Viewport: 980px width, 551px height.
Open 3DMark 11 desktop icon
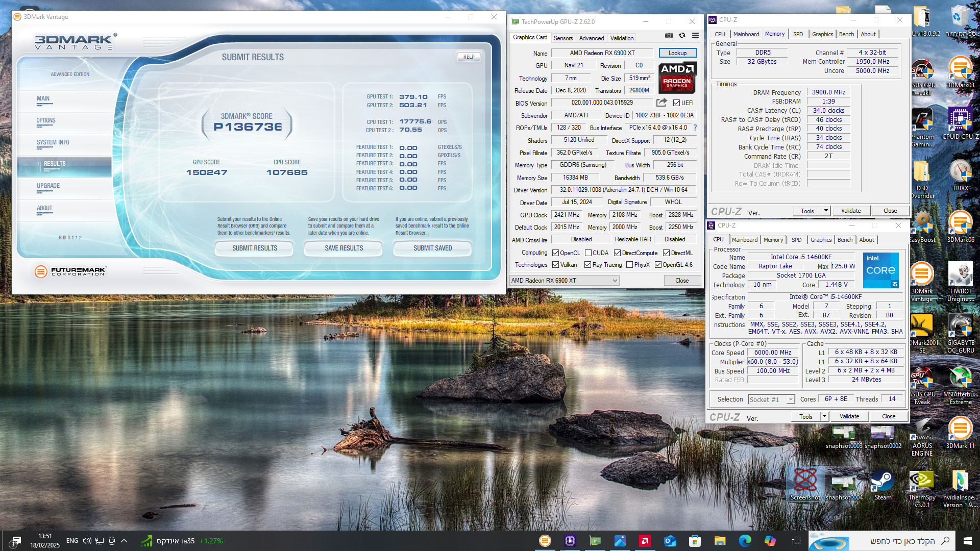pos(960,433)
